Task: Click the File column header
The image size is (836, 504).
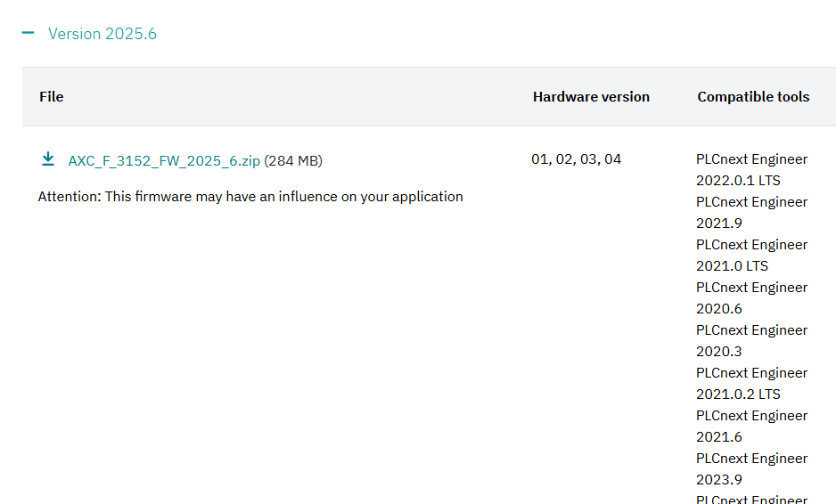Action: pos(52,96)
